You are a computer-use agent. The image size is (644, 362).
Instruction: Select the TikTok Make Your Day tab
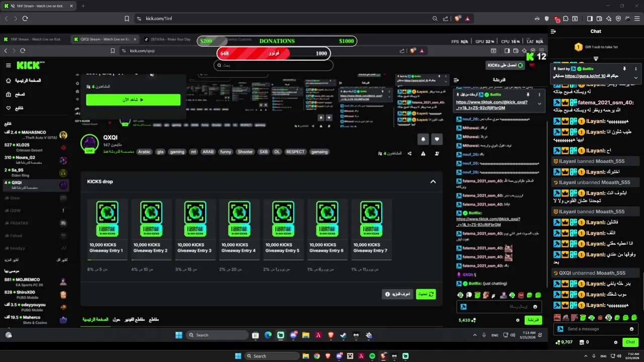(x=169, y=39)
